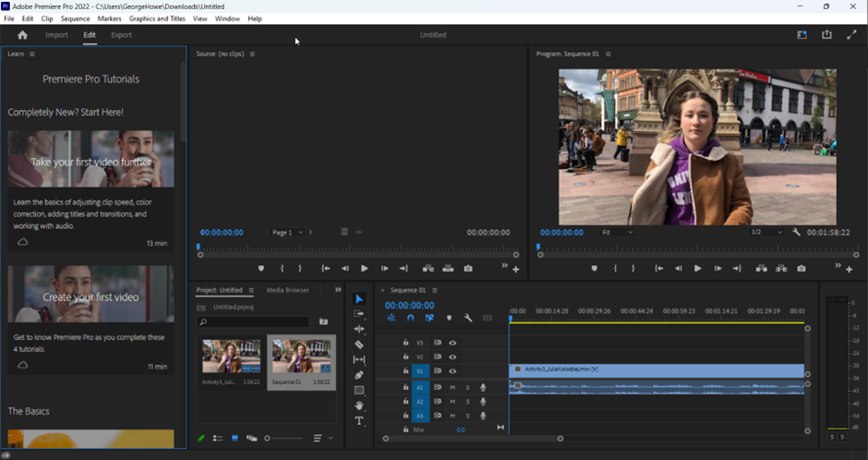
Task: Open 'Take your first video further' tutorial
Action: (x=90, y=191)
